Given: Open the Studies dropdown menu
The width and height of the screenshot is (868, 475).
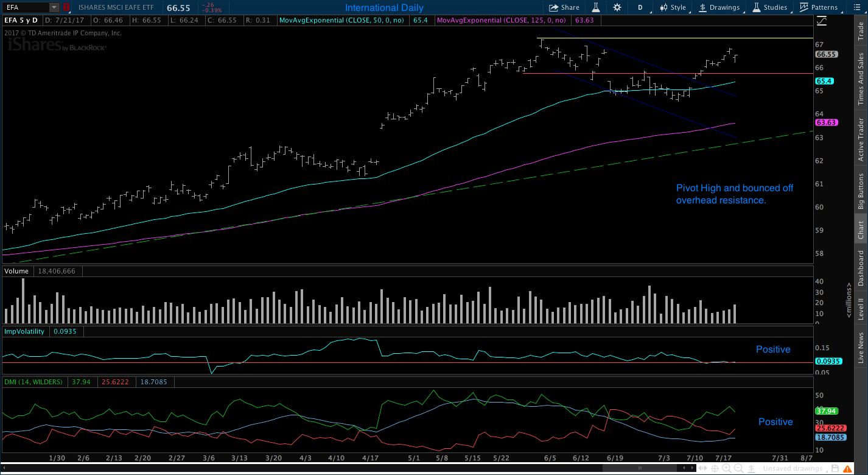Looking at the screenshot, I should (x=770, y=7).
